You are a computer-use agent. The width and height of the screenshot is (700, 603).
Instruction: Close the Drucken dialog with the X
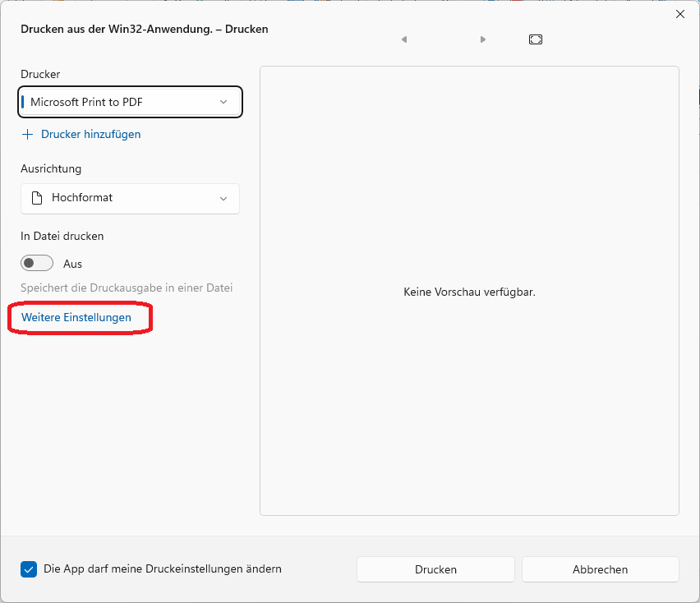[x=680, y=14]
